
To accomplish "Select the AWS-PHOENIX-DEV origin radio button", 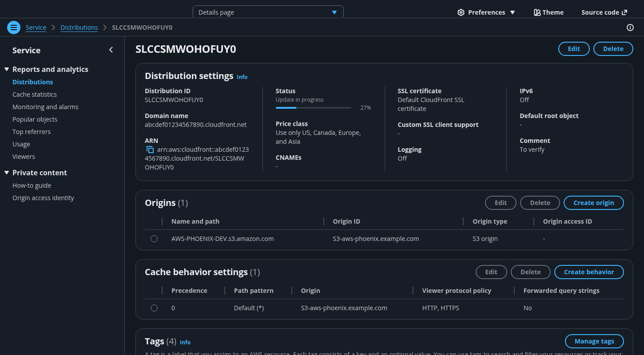I will [x=154, y=239].
